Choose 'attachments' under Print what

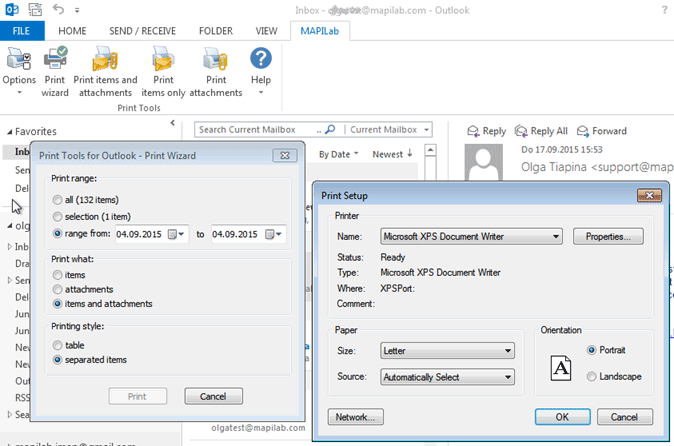(x=83, y=290)
